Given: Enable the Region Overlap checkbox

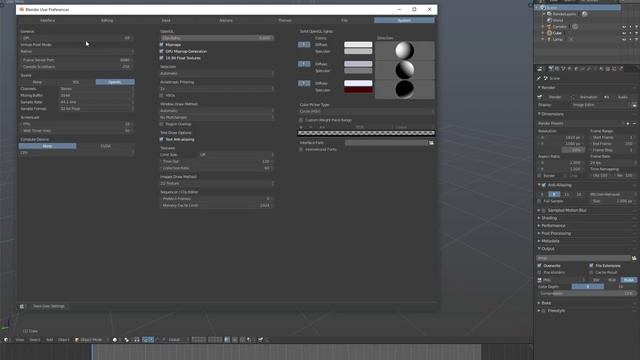Looking at the screenshot, I should pos(162,124).
